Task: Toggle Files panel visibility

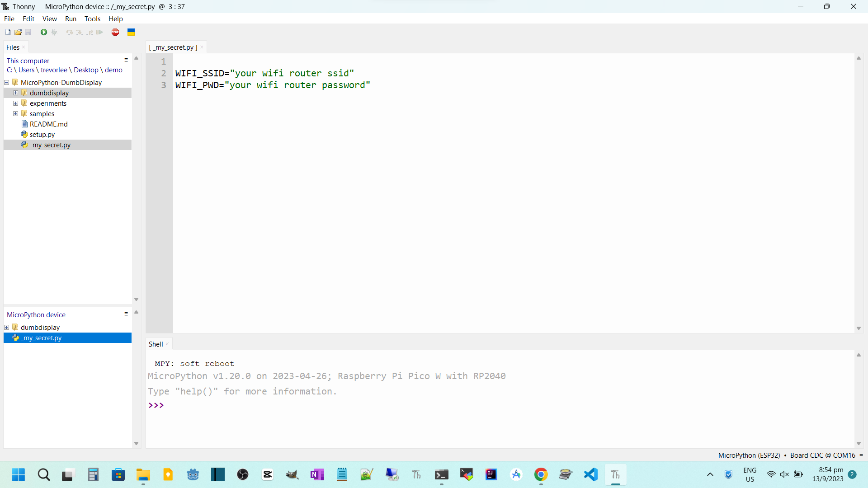Action: click(x=24, y=47)
